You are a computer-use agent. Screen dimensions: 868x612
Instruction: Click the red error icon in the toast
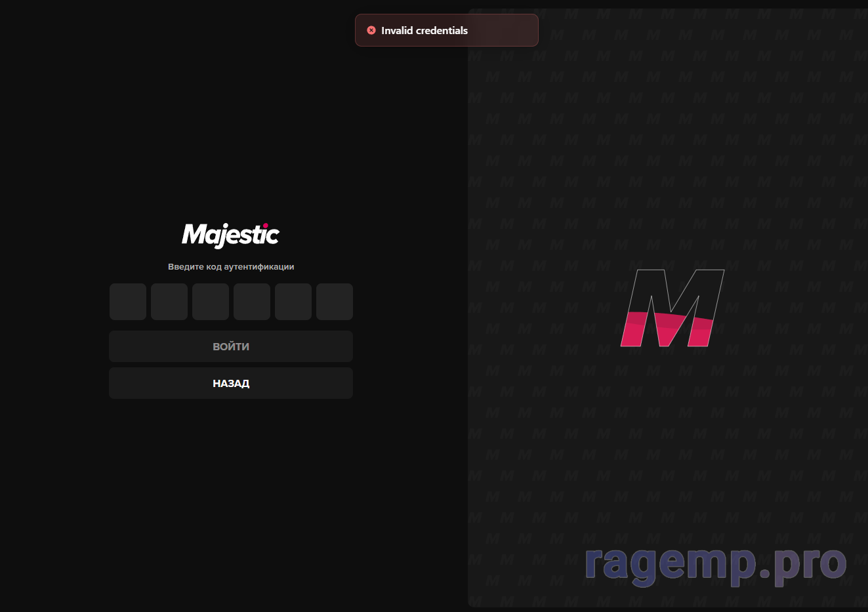(x=371, y=30)
